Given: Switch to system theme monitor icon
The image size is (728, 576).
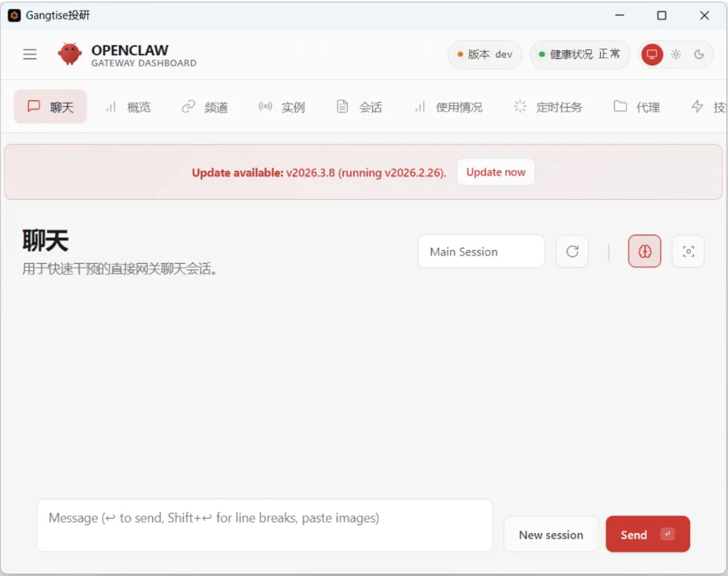Looking at the screenshot, I should coord(652,54).
